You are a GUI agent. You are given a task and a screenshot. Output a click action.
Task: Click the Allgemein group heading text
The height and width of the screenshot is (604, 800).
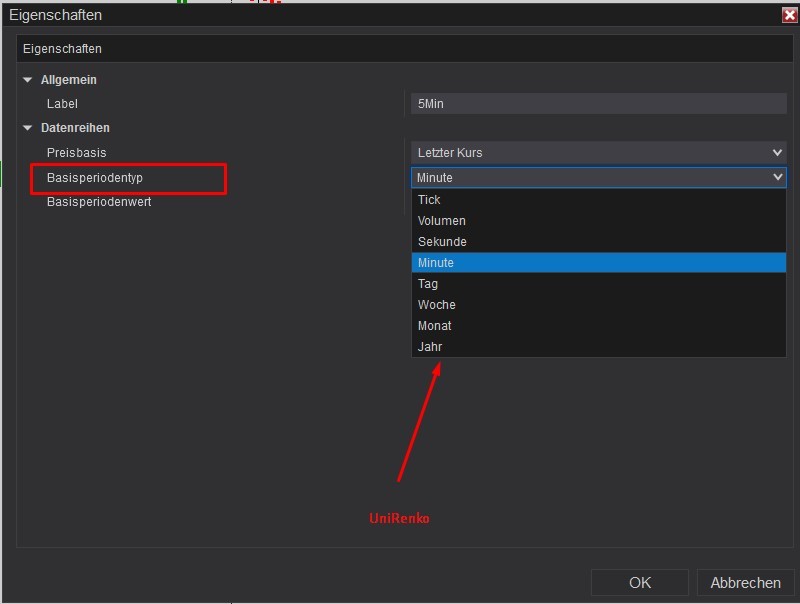coord(69,80)
